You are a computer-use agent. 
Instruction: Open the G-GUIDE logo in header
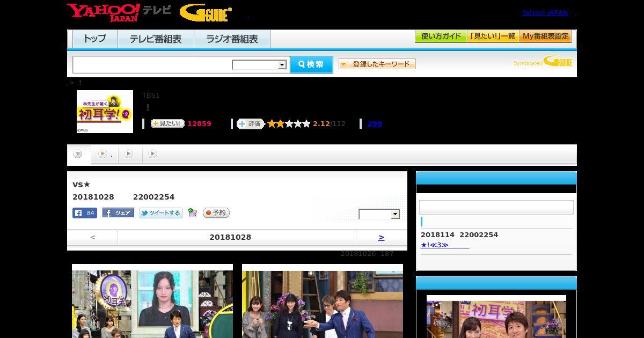coord(206,12)
